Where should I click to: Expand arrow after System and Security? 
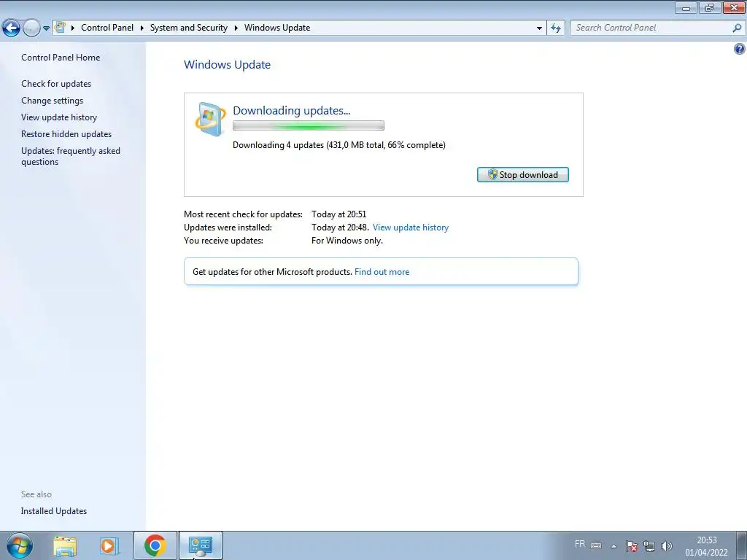point(236,28)
